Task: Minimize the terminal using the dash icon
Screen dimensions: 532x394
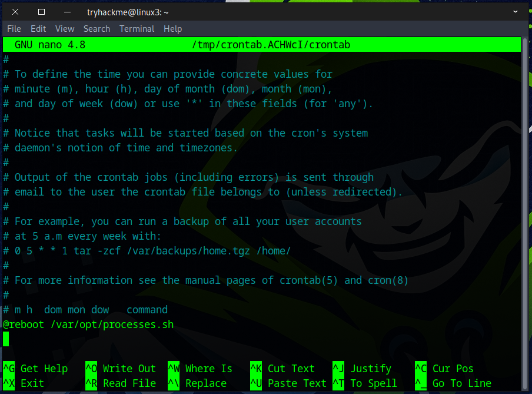Action: [67, 12]
